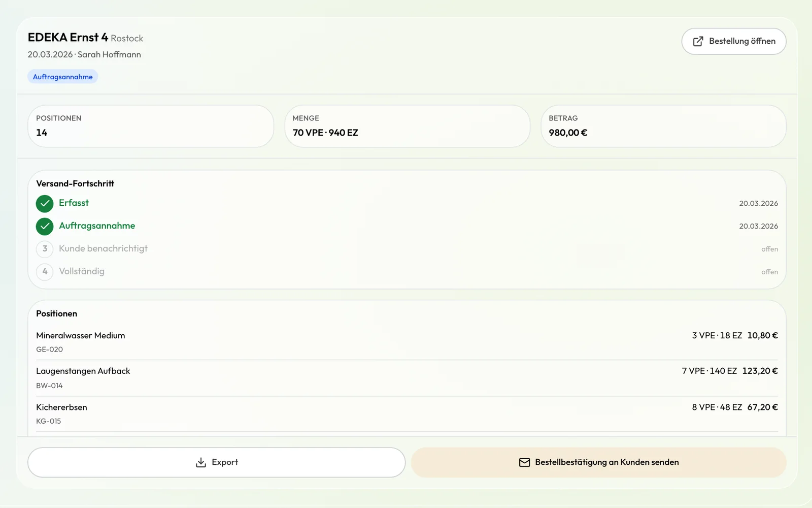The image size is (812, 508).
Task: Select the POSITIONEN card showing 14
Action: click(151, 126)
